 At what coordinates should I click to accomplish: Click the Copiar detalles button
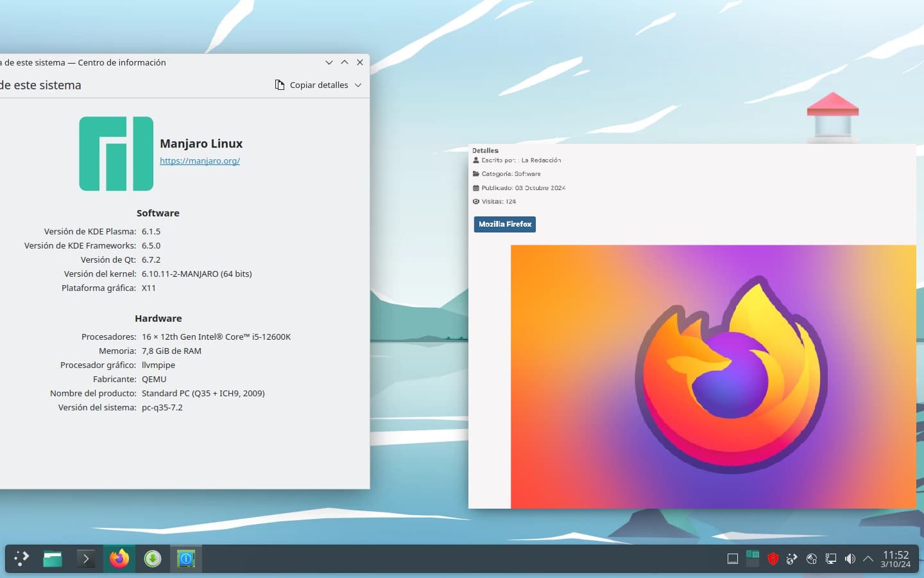(x=312, y=85)
